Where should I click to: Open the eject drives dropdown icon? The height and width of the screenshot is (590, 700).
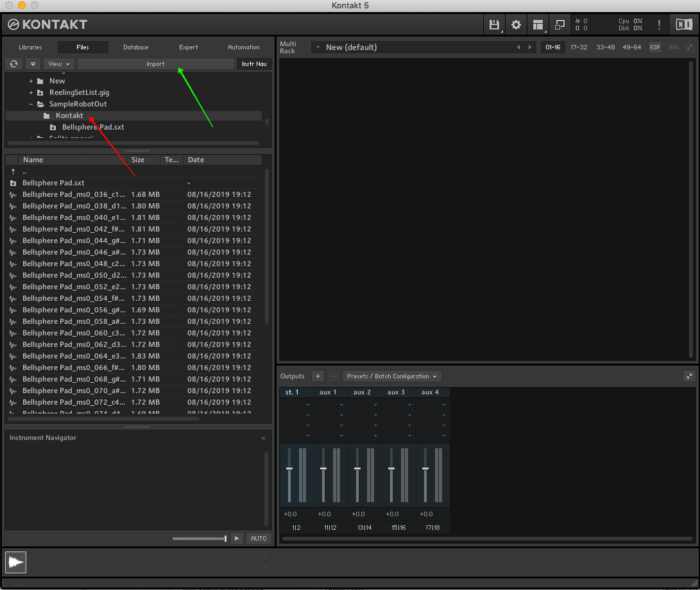[x=33, y=64]
